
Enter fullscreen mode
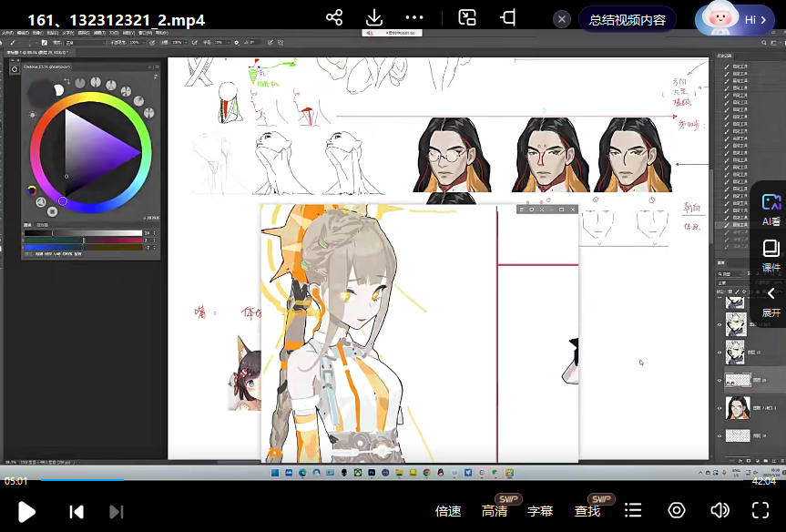[760, 510]
